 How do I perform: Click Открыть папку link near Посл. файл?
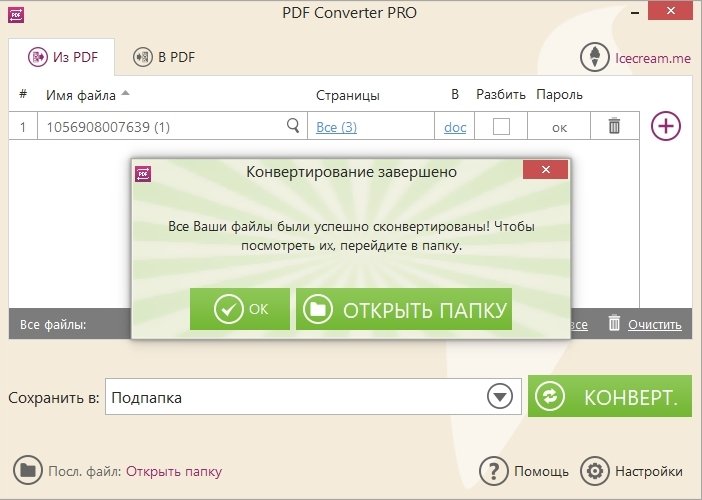174,471
